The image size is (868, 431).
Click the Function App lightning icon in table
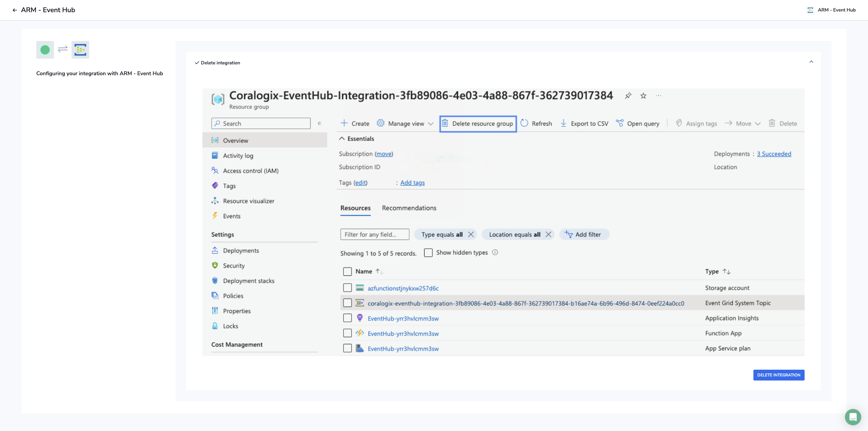click(360, 333)
